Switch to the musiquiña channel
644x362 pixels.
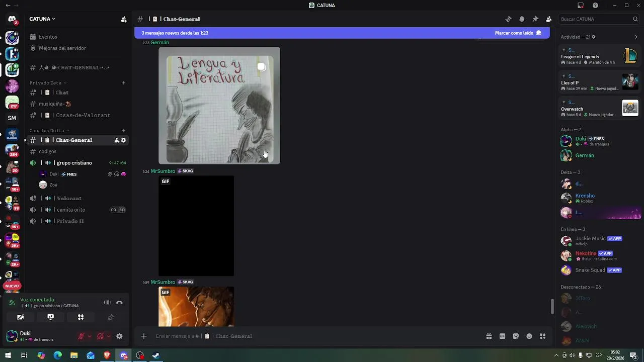point(77,104)
